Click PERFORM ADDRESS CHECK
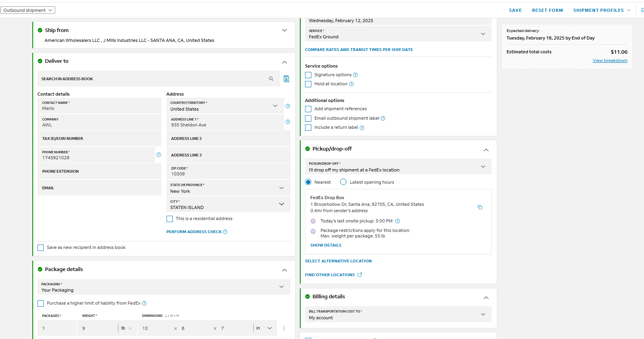644x339 pixels. point(194,232)
